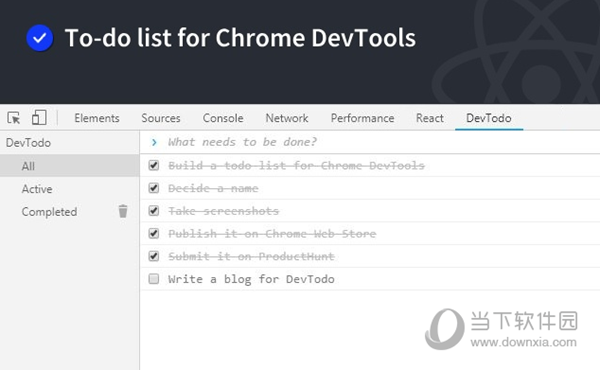
Task: Check the 'Write a blog for DevTodo' box
Action: coord(154,279)
